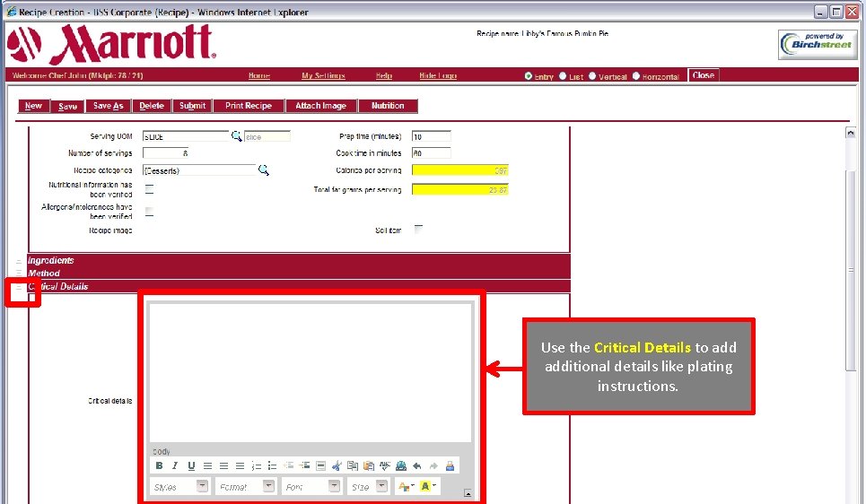The image size is (866, 504).
Task: Cut selected text with scissors icon
Action: pyautogui.click(x=337, y=466)
